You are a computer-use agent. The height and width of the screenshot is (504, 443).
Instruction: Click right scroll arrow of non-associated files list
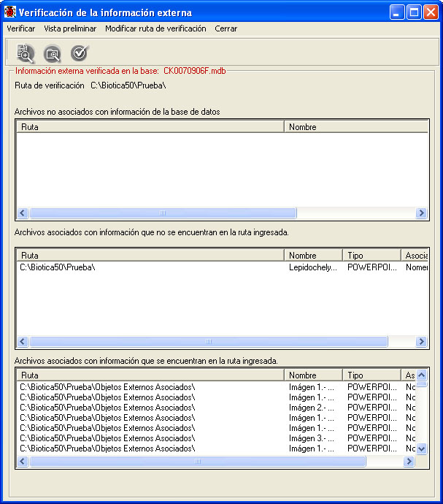coord(421,213)
